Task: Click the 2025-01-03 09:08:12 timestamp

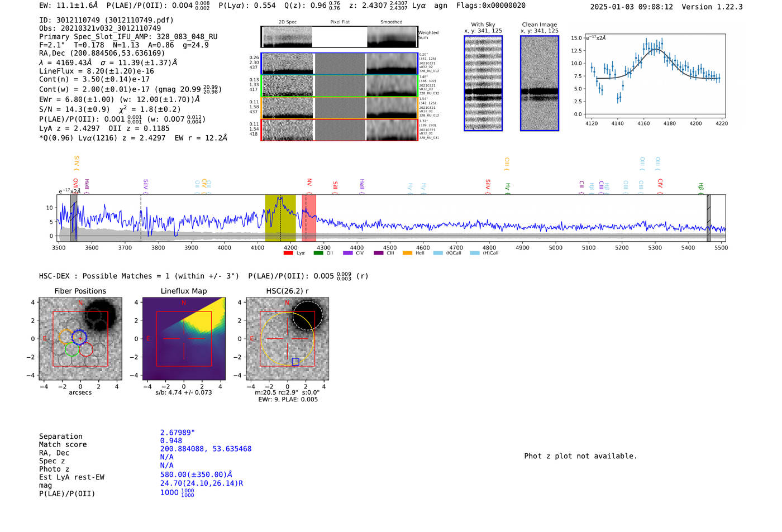Action: (632, 7)
